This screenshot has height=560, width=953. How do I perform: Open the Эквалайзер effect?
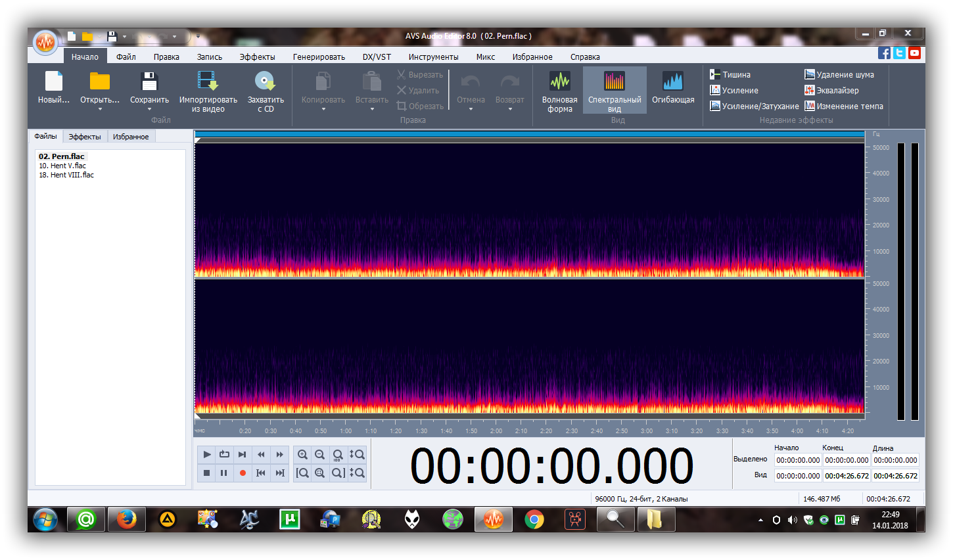(831, 90)
